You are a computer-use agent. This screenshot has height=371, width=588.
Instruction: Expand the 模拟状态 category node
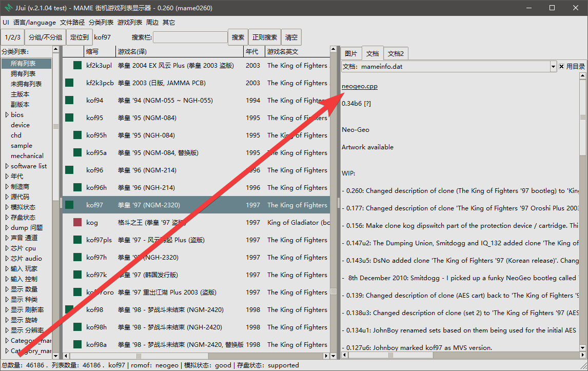[7, 207]
